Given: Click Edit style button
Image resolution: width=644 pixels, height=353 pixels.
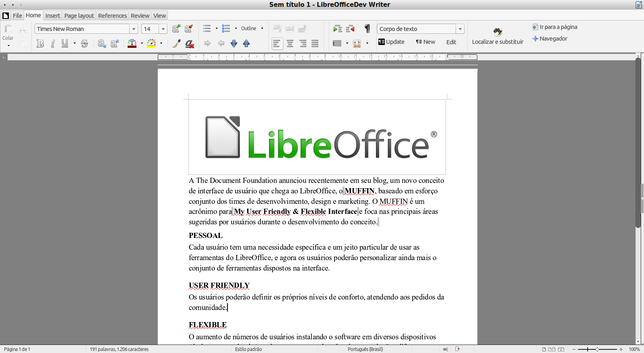Looking at the screenshot, I should 451,42.
